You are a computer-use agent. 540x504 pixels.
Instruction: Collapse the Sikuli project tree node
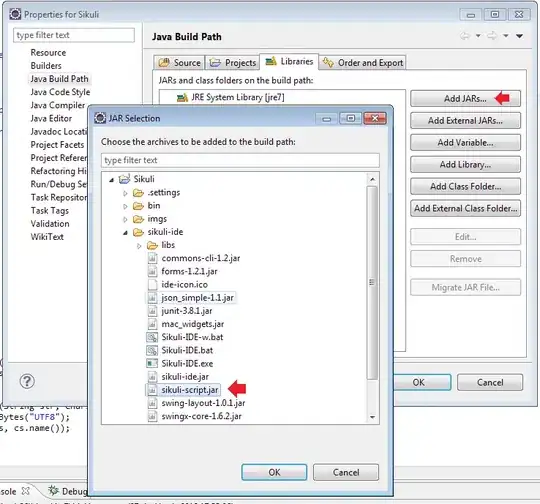point(111,179)
